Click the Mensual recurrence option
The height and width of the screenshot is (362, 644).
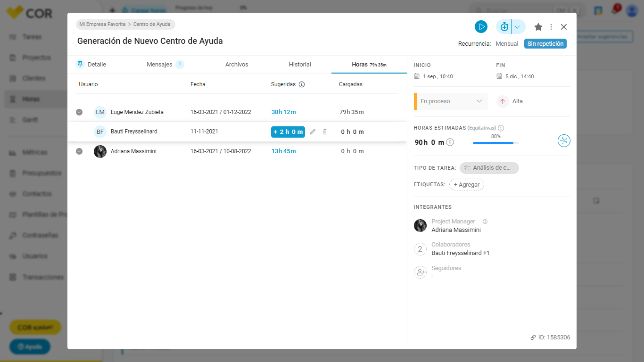pyautogui.click(x=507, y=44)
